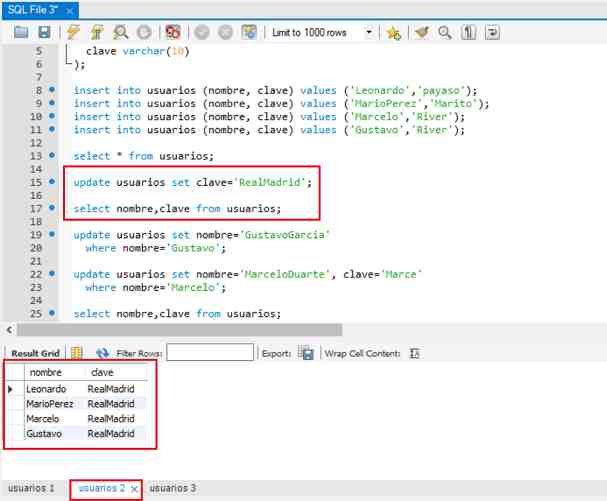Image resolution: width=607 pixels, height=501 pixels.
Task: Toggle the invisible characters display icon
Action: coord(468,32)
